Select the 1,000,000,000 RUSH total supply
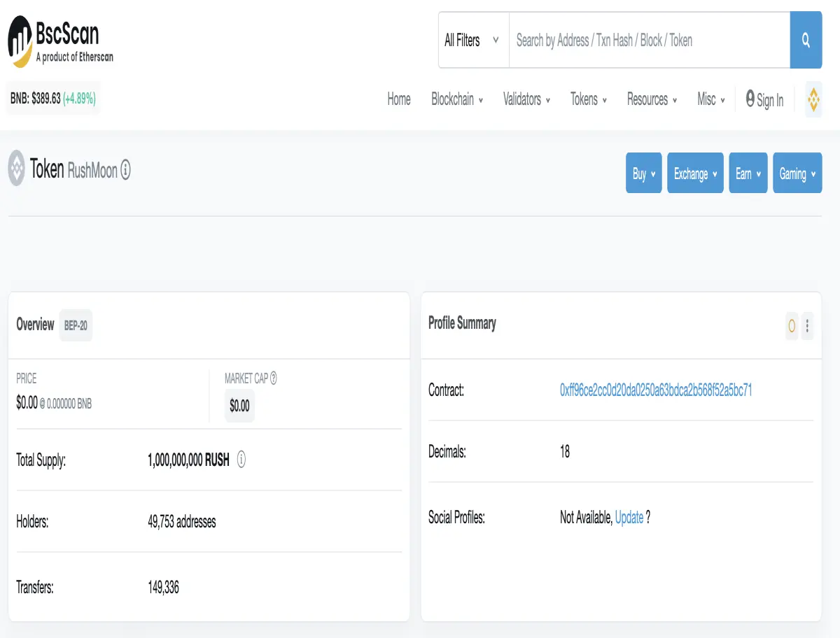Image resolution: width=840 pixels, height=638 pixels. (188, 460)
